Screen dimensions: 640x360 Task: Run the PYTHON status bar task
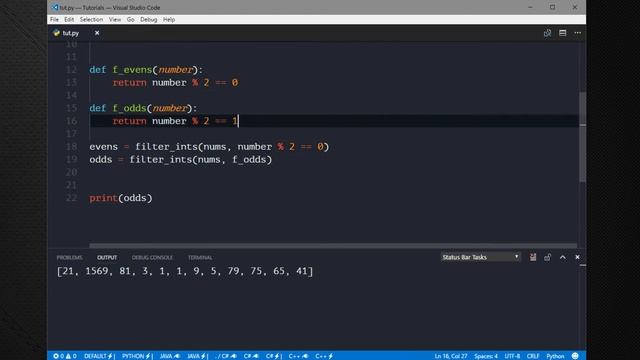coord(137,356)
